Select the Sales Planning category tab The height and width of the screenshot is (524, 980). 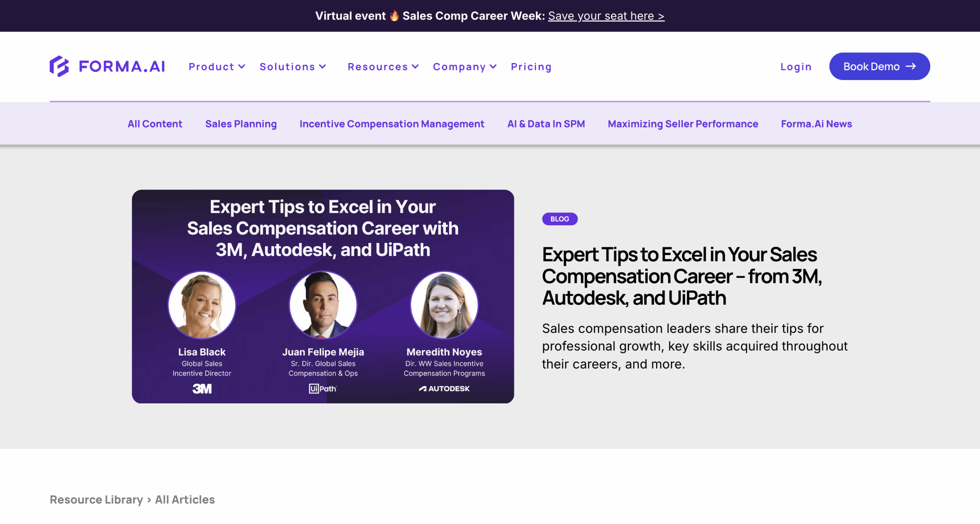coord(241,124)
